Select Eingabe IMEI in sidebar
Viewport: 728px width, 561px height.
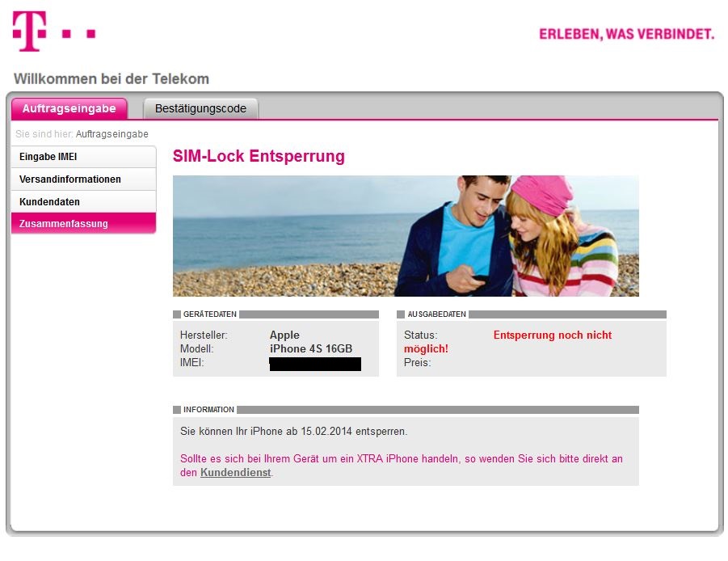83,157
